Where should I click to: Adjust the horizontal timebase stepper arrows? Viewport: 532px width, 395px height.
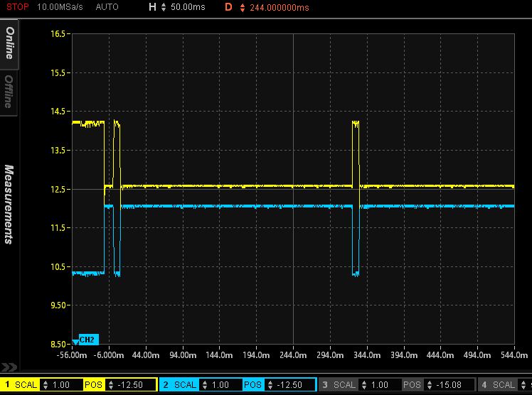[x=164, y=8]
